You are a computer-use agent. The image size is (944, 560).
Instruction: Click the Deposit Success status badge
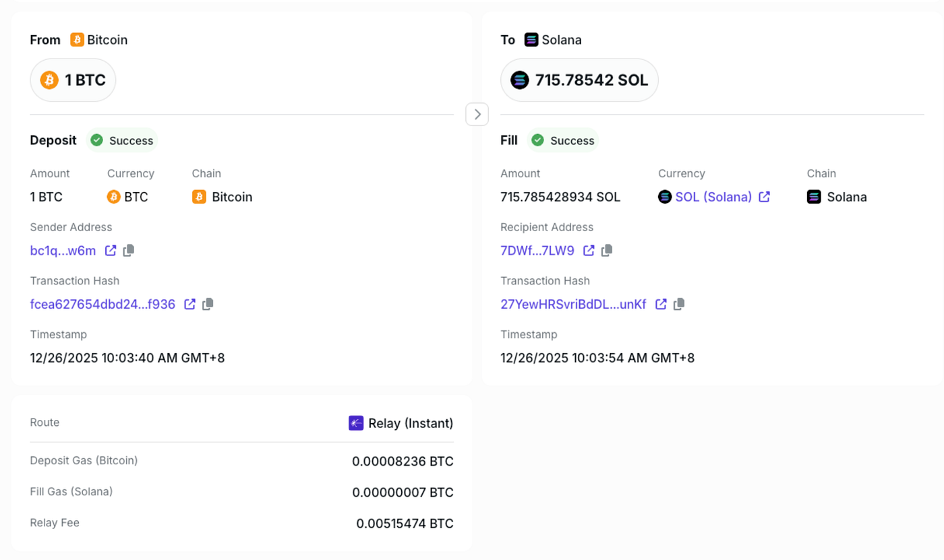tap(122, 140)
